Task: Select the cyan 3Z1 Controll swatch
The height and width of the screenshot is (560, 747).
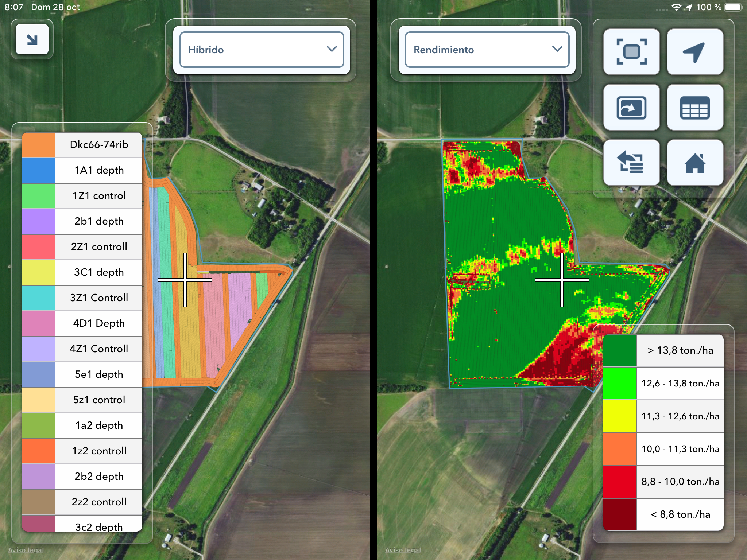Action: click(38, 298)
